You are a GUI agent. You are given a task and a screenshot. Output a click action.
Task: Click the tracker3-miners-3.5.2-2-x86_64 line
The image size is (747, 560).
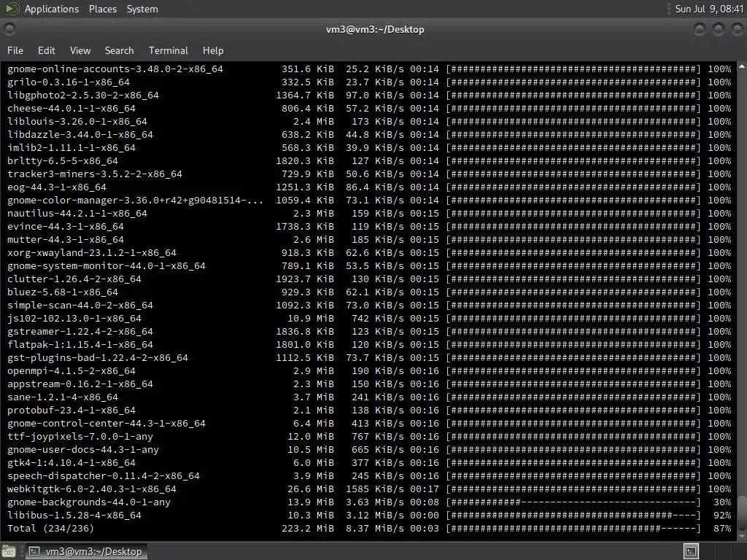[x=369, y=174]
